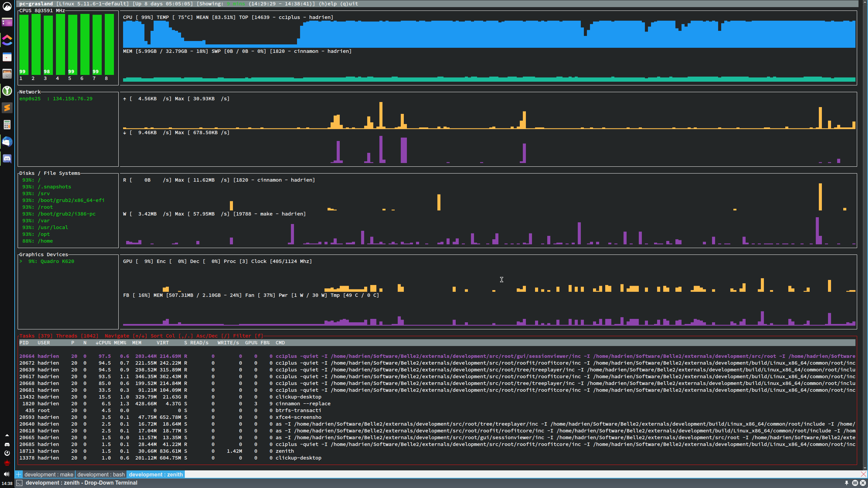Image resolution: width=868 pixels, height=488 pixels.
Task: Pin the drop-down terminal window open
Action: coord(847,483)
